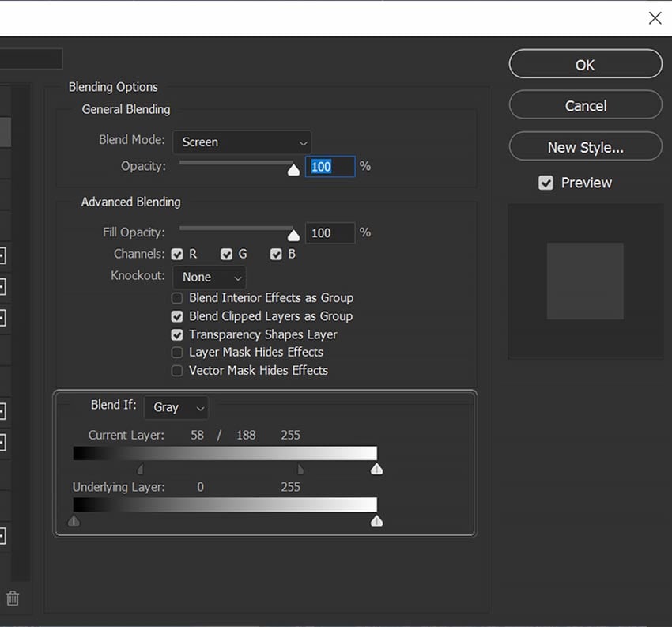Open the Blend If channel dropdown
672x627 pixels.
click(x=176, y=407)
